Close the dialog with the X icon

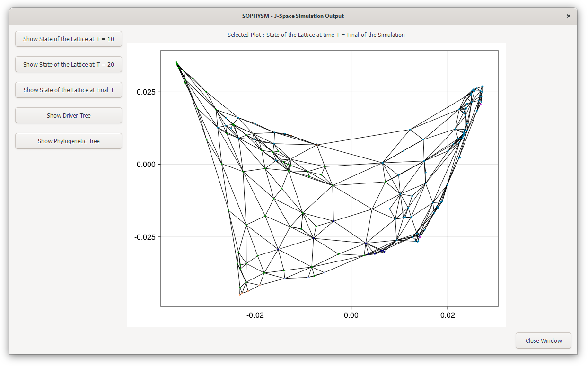[569, 16]
